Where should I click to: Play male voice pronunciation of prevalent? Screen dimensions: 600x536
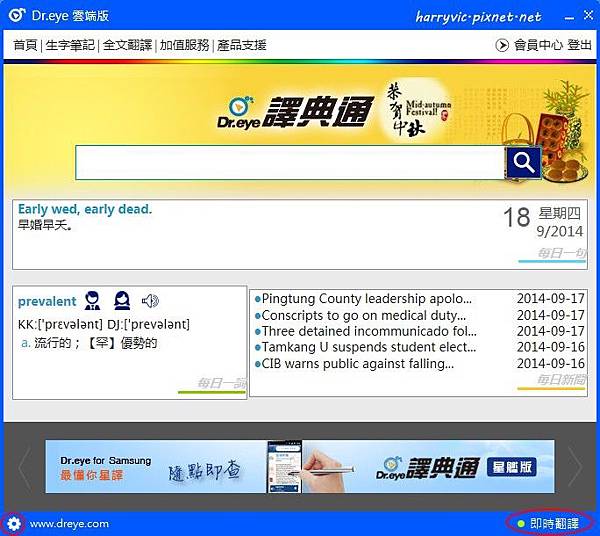[92, 301]
